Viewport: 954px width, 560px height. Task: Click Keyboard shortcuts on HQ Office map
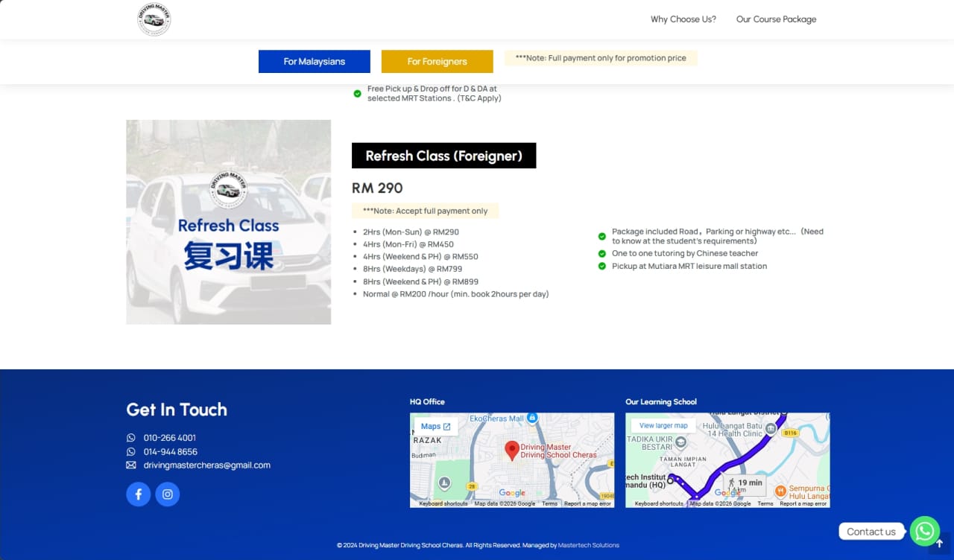coord(443,504)
